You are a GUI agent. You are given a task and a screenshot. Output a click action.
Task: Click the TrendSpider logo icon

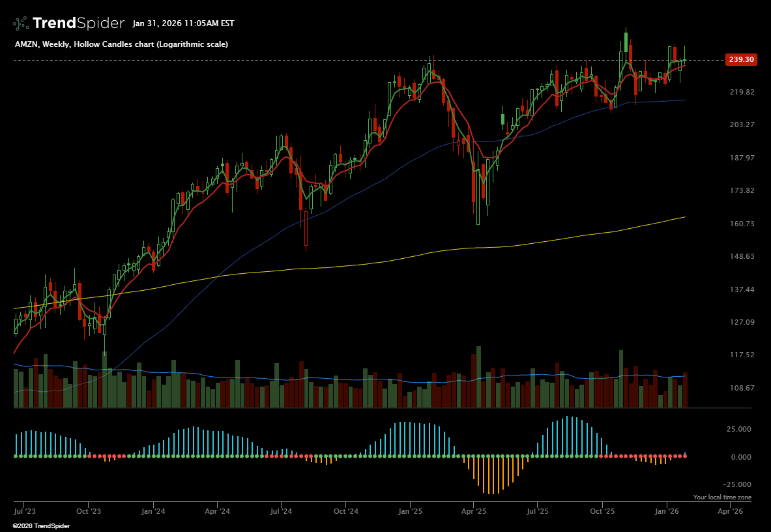coord(21,23)
